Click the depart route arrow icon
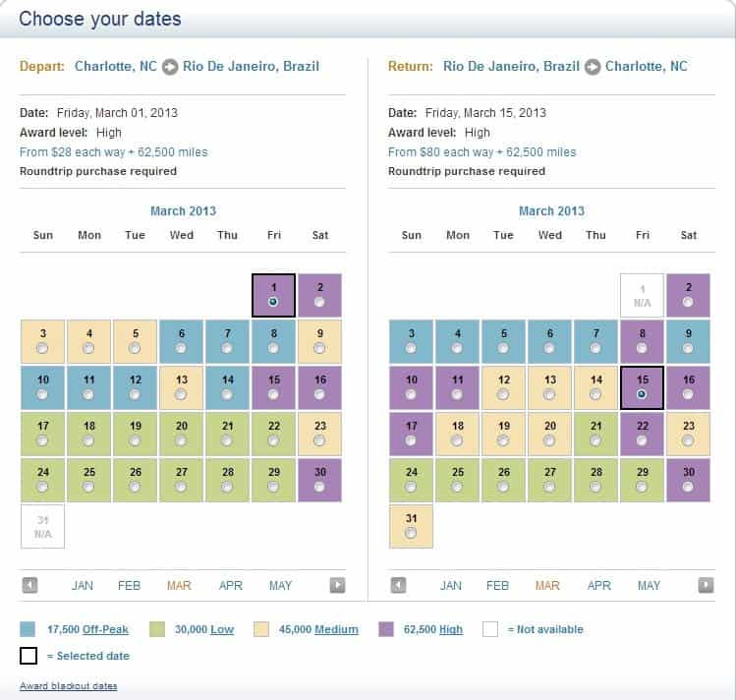 170,67
